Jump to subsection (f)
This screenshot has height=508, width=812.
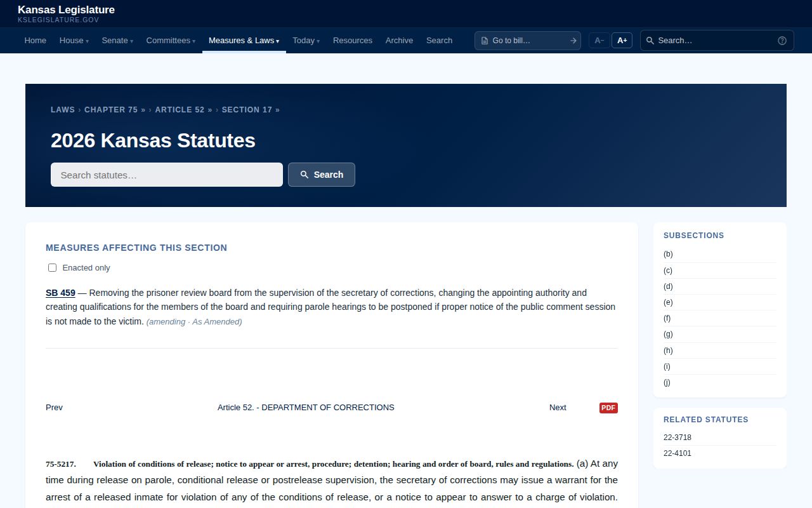(667, 318)
